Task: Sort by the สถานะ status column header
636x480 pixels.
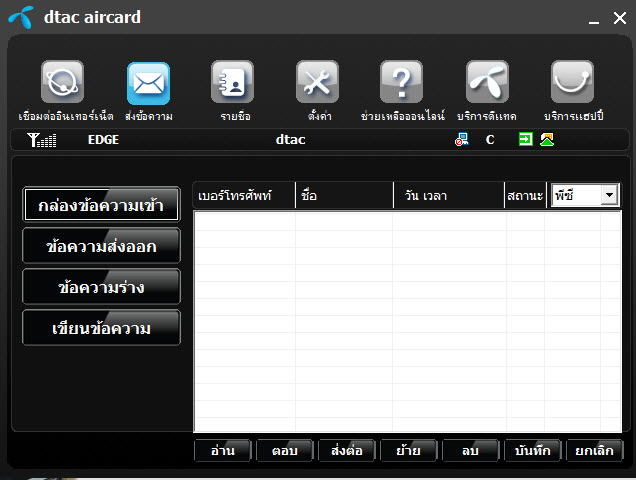Action: (525, 196)
